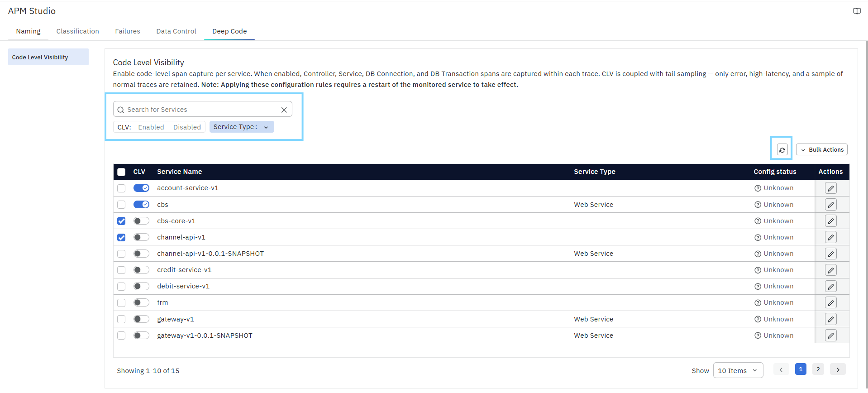Check the cbs row checkbox
The image size is (868, 393).
point(121,205)
